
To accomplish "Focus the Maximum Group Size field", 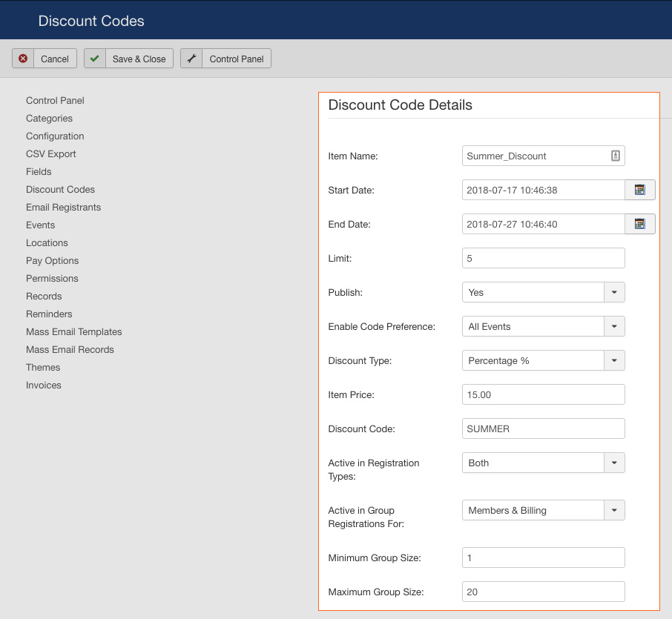I will click(x=544, y=592).
